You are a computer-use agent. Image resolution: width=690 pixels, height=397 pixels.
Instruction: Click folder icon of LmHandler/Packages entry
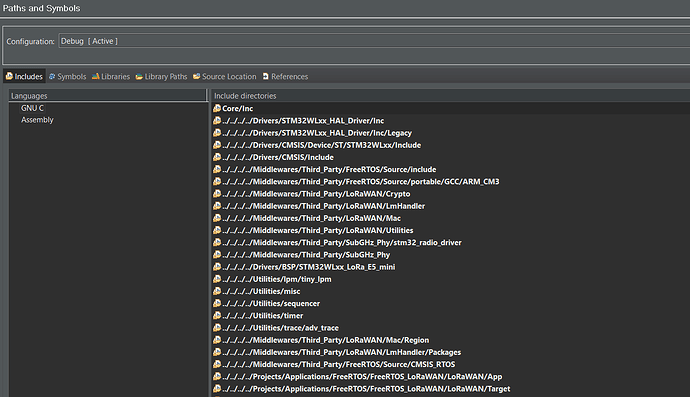pyautogui.click(x=217, y=352)
